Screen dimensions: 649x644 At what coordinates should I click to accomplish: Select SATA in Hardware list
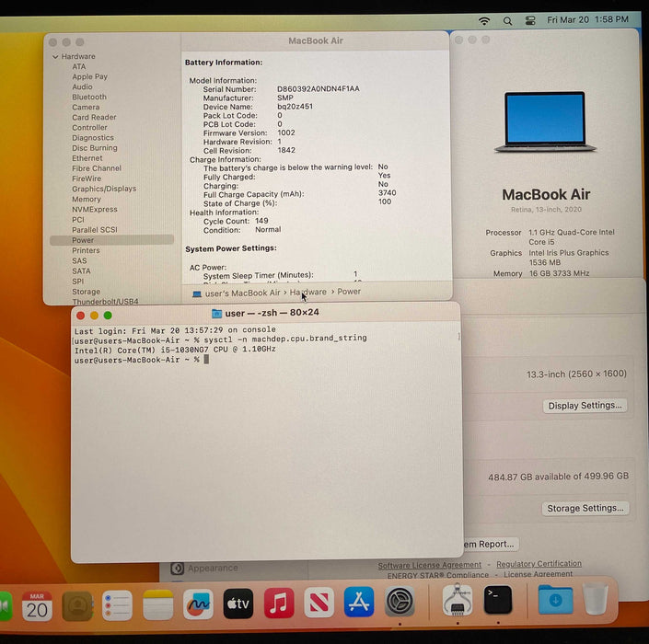(81, 271)
